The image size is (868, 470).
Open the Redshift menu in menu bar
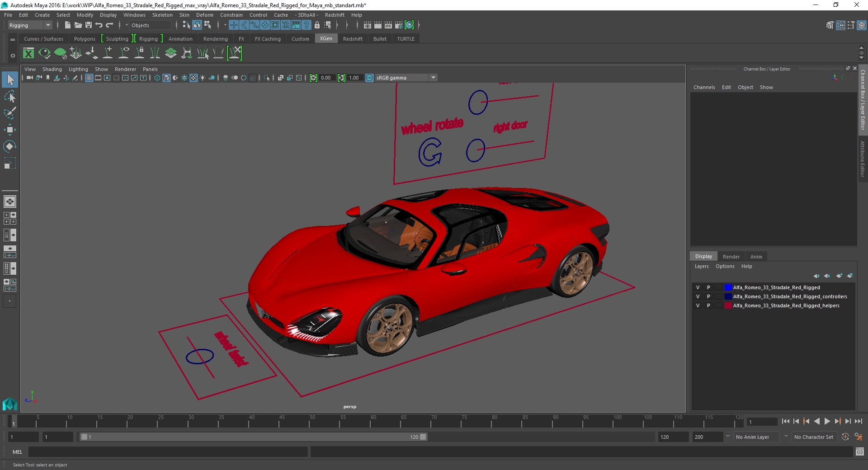pyautogui.click(x=335, y=15)
